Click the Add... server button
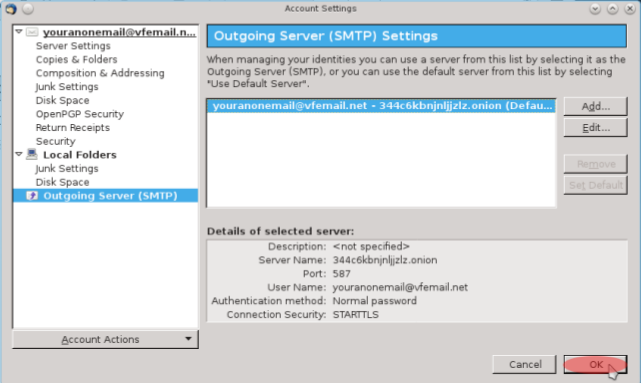This screenshot has height=383, width=641. (x=595, y=106)
